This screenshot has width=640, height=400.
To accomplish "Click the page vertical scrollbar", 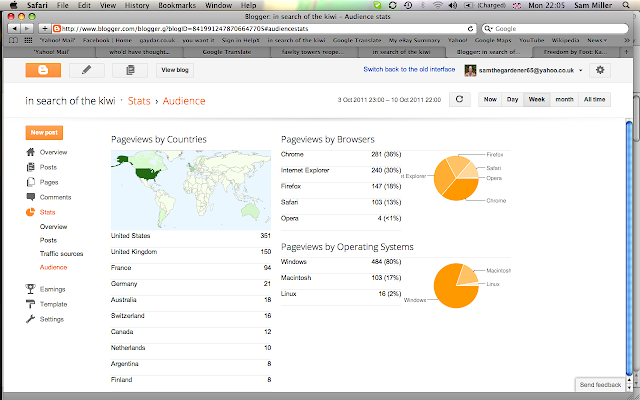I will 629,247.
